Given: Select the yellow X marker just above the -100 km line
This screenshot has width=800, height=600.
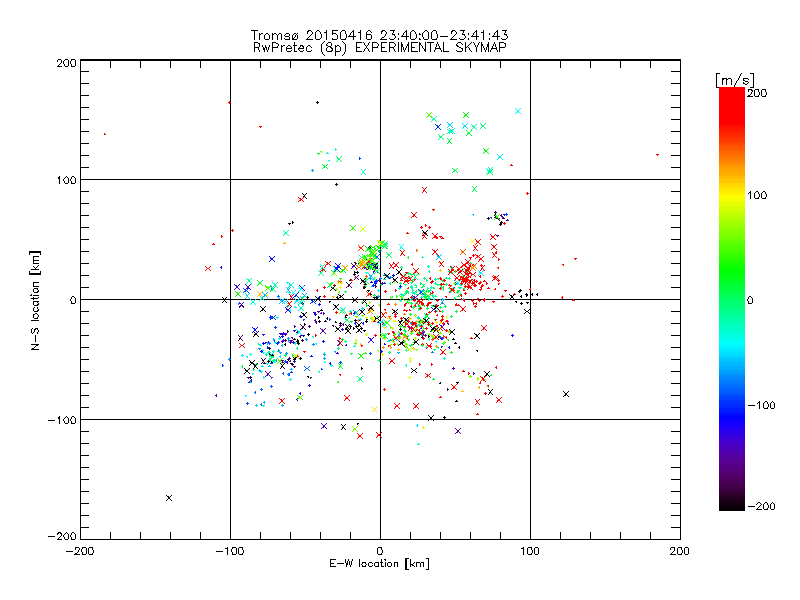Looking at the screenshot, I should (x=374, y=409).
